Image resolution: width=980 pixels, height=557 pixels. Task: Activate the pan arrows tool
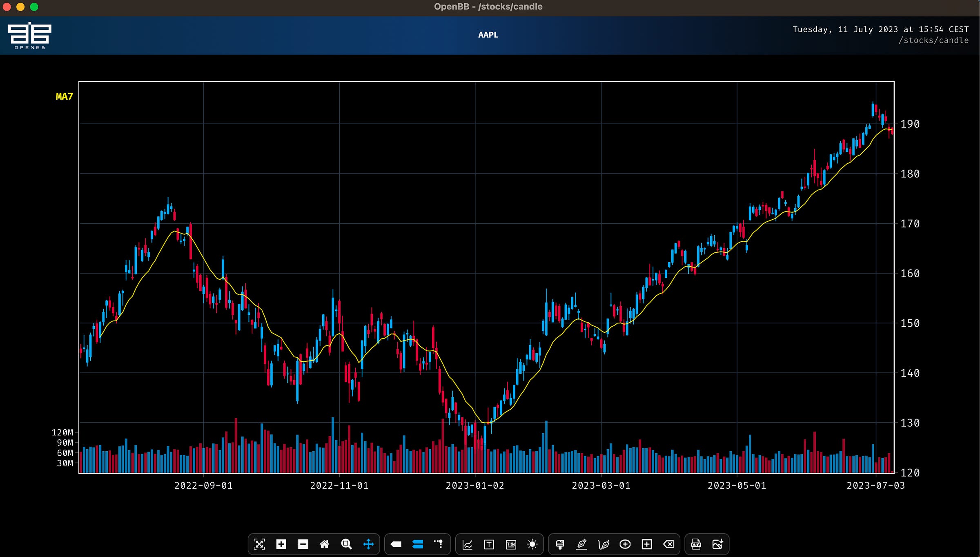368,544
